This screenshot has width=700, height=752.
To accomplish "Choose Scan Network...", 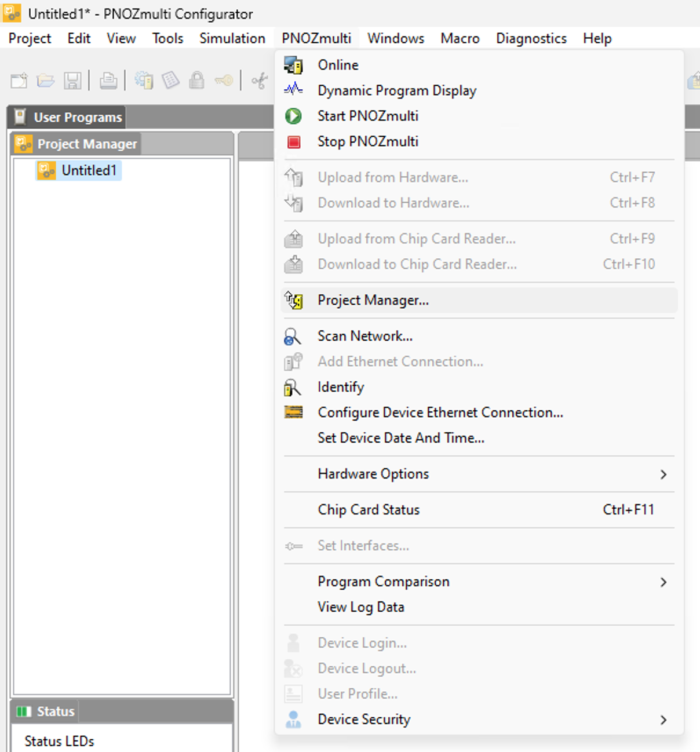I will tap(479, 336).
